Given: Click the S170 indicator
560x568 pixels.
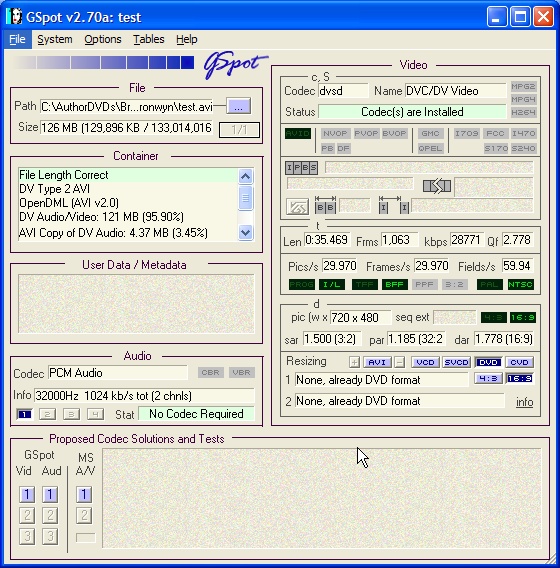Looking at the screenshot, I should click(x=496, y=148).
